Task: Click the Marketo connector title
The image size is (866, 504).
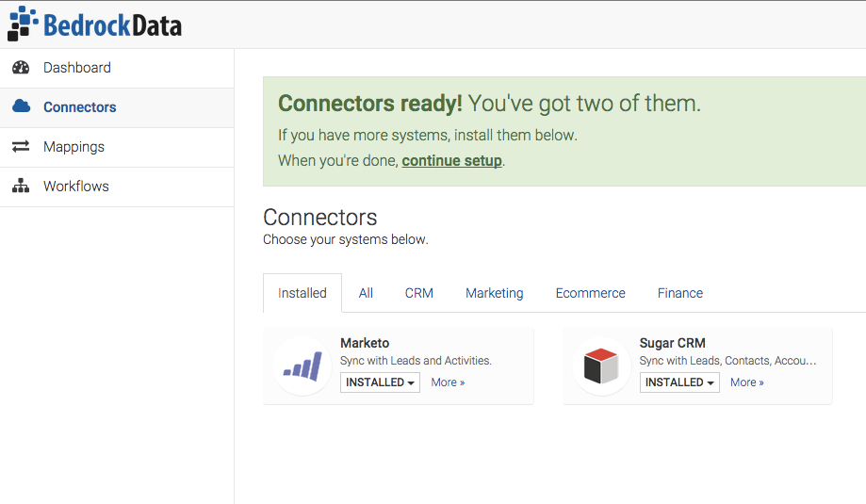Action: pyautogui.click(x=365, y=343)
